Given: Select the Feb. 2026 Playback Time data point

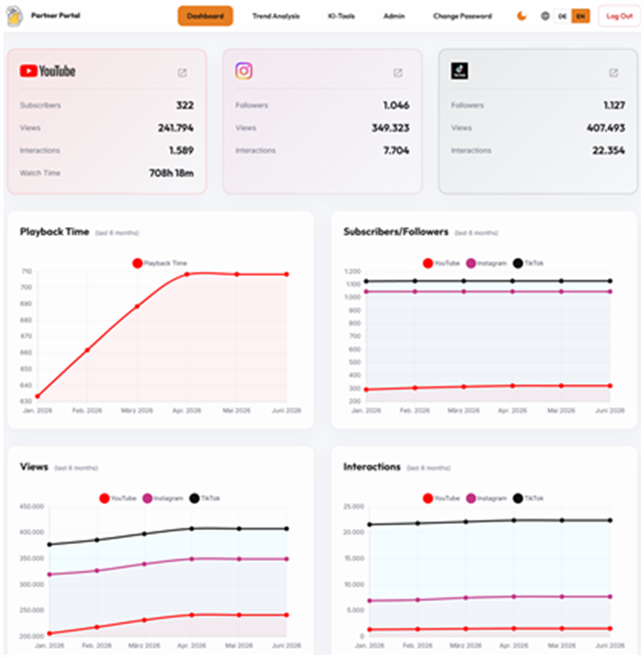Looking at the screenshot, I should click(x=87, y=350).
